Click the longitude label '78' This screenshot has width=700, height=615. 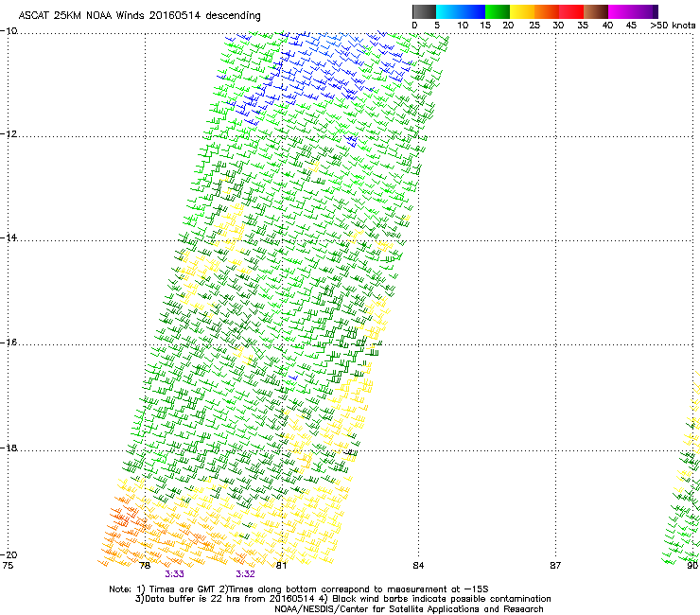point(145,566)
